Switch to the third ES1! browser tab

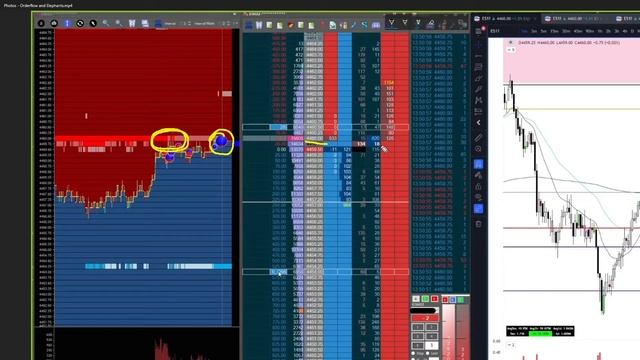(x=627, y=18)
